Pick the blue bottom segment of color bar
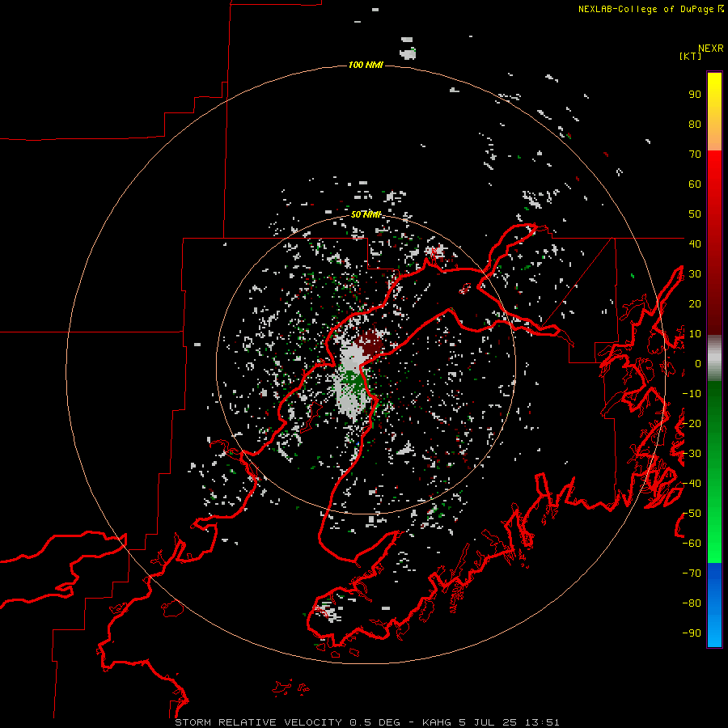Screen dimensions: 728x728 tap(714, 605)
